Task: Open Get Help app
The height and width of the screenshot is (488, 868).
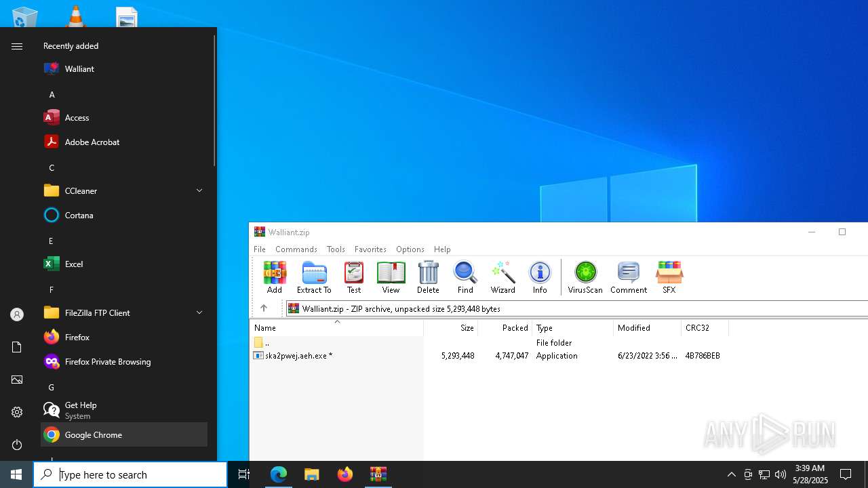Action: pos(124,410)
